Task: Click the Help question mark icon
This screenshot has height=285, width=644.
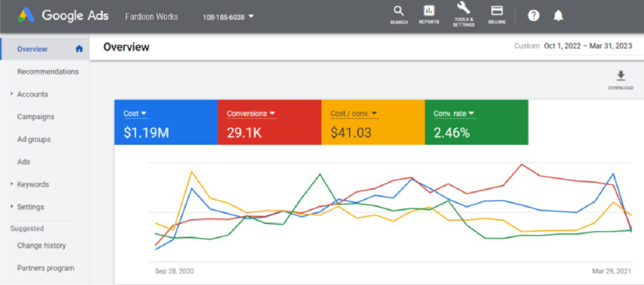Action: pos(533,16)
